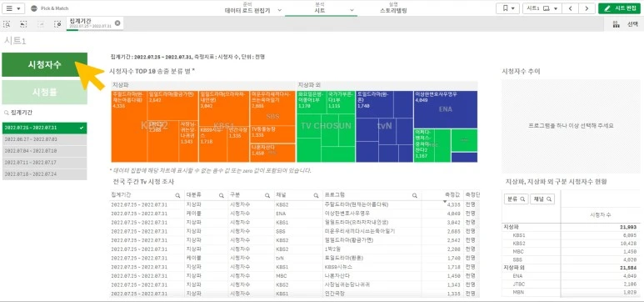Go to previous sheet arrow

[x=571, y=8]
